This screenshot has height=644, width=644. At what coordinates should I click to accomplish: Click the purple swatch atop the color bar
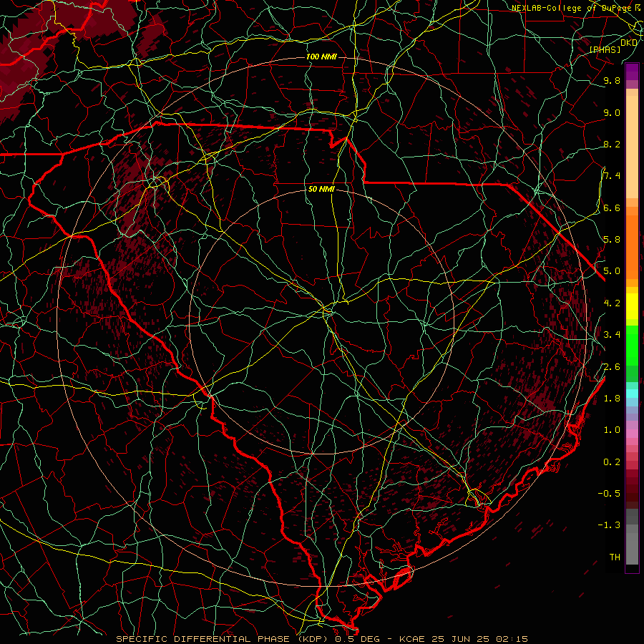pyautogui.click(x=632, y=72)
